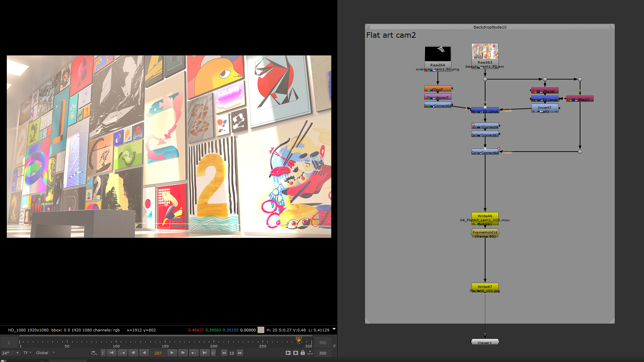Expand the viewer info bar dropdown arrow
The image size is (644, 362).
click(334, 329)
